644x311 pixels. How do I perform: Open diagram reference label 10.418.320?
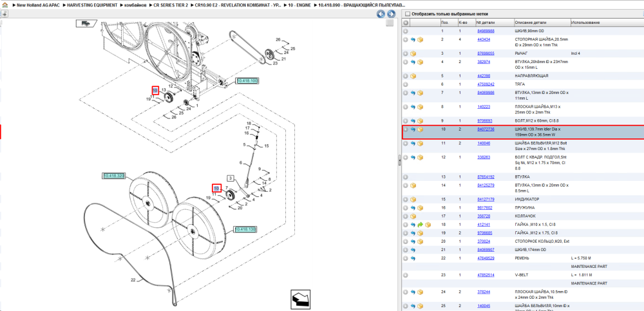coord(113,176)
